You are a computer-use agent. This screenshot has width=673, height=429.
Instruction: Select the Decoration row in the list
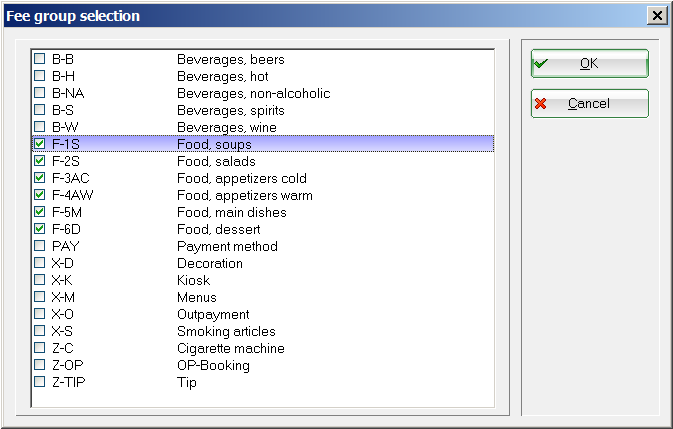(210, 264)
